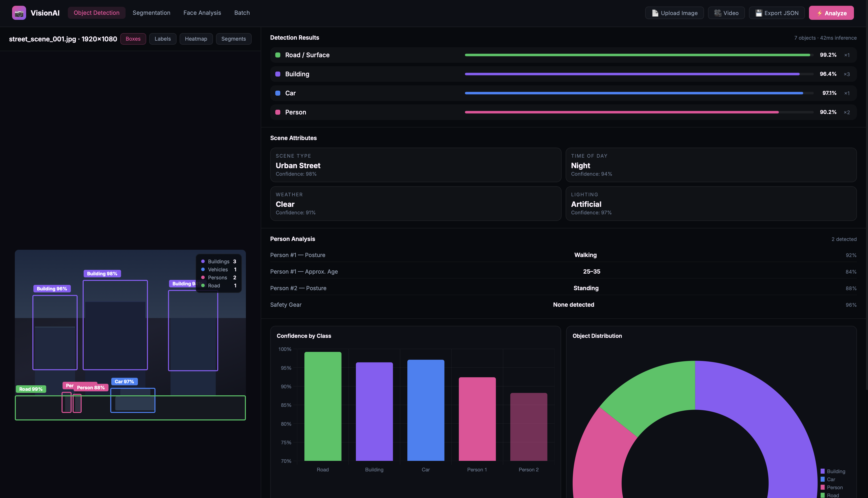The height and width of the screenshot is (498, 868).
Task: Click the 2 detected count text
Action: point(844,239)
